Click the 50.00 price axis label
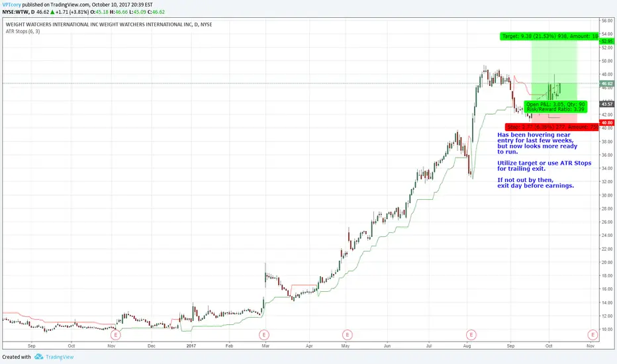This screenshot has width=617, height=364. [607, 61]
